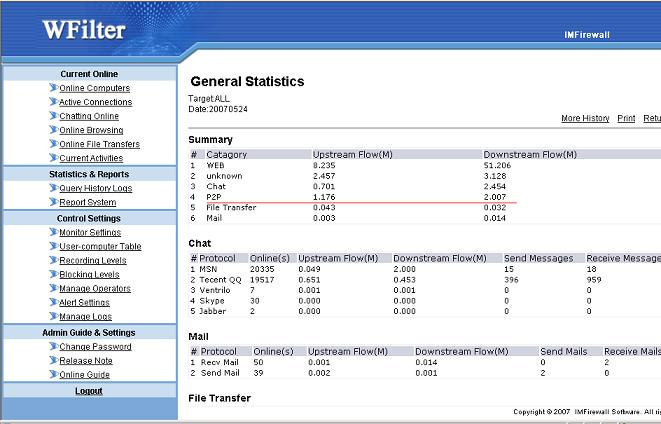661x424 pixels.
Task: Open Online Browsing view
Action: (x=91, y=130)
